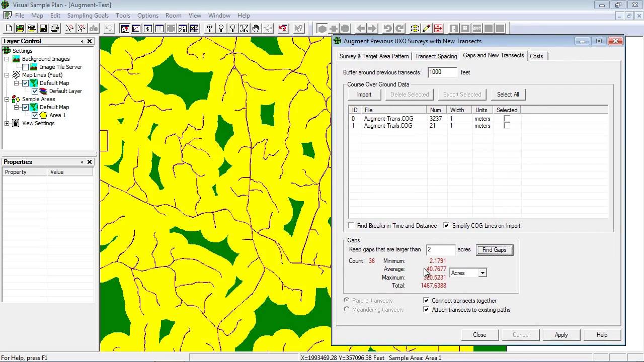Click the stacked Default Layer icon
Screen dimensions: 644x362
[44, 91]
